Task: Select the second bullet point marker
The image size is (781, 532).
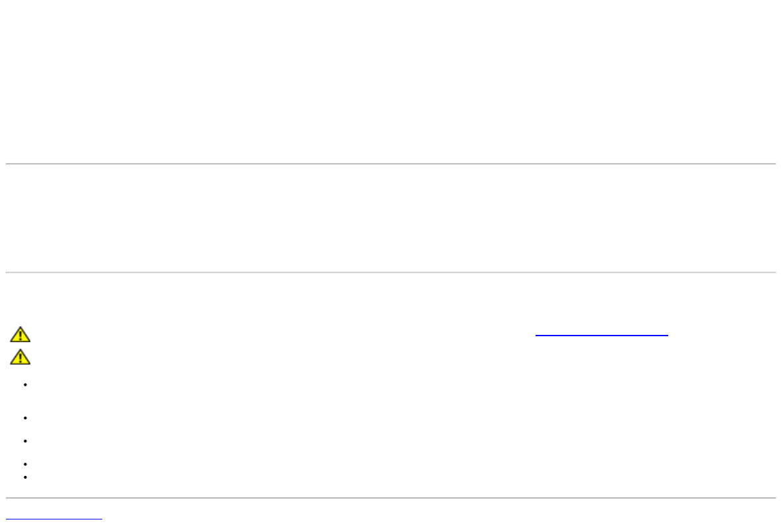Action: 23,419
